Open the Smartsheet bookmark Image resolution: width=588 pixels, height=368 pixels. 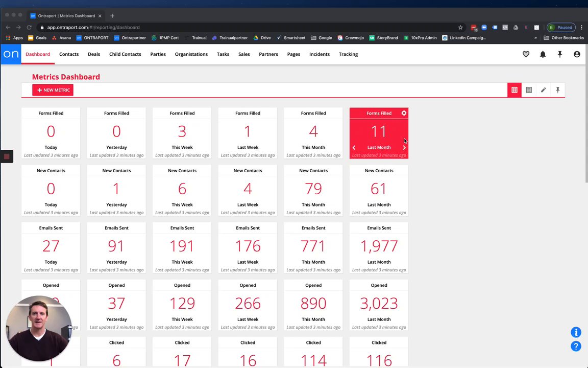[x=290, y=37]
